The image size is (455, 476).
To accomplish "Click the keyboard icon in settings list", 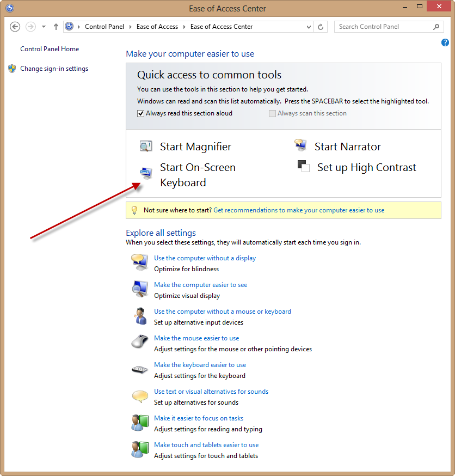I will coord(139,370).
